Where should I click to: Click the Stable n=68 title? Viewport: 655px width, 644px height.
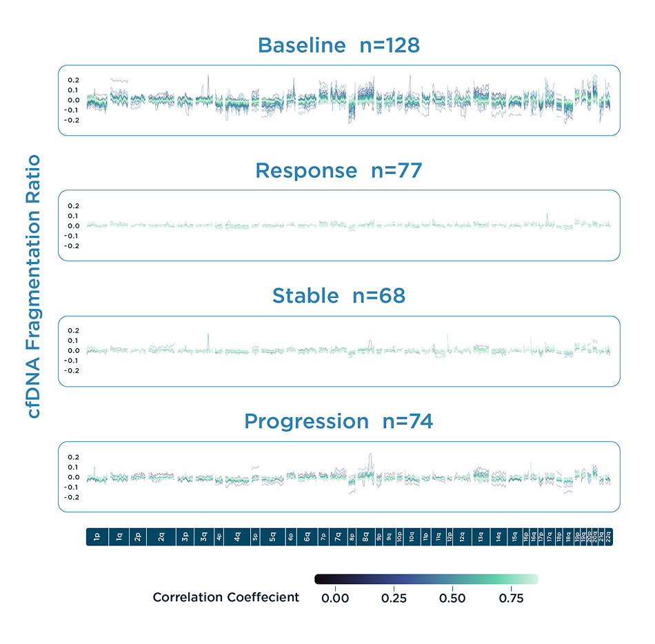pos(339,296)
